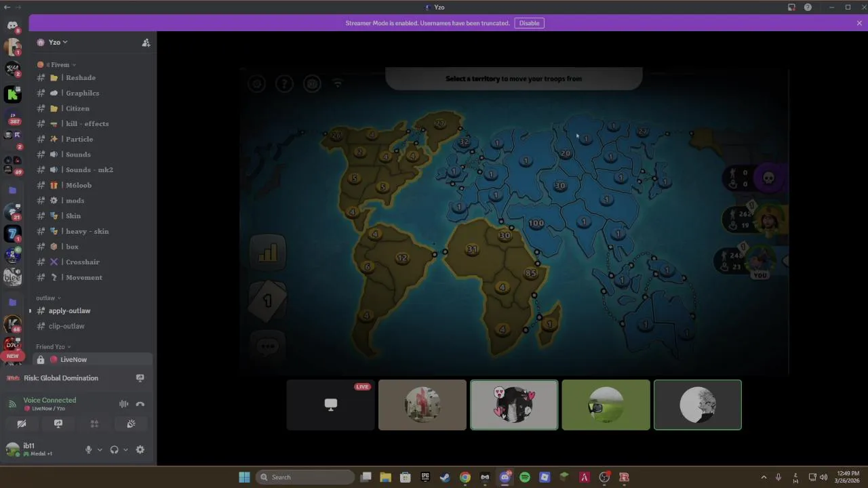This screenshot has width=868, height=488.
Task: Open Discord direct messages home icon
Action: coord(12,26)
